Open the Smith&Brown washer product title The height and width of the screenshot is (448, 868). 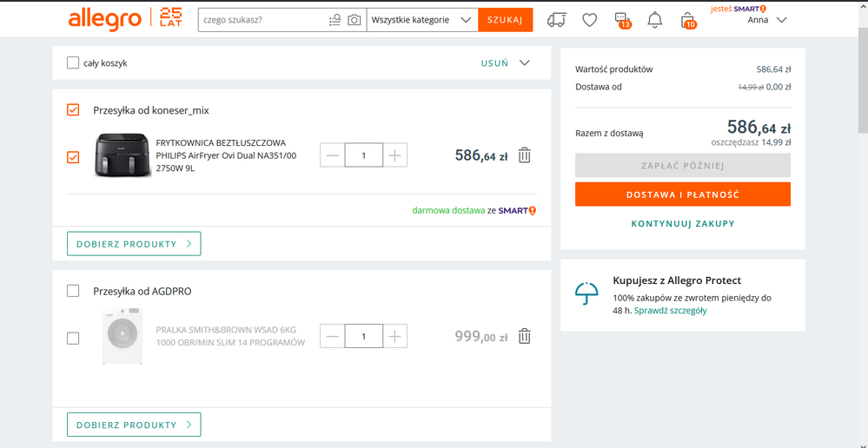tap(230, 336)
